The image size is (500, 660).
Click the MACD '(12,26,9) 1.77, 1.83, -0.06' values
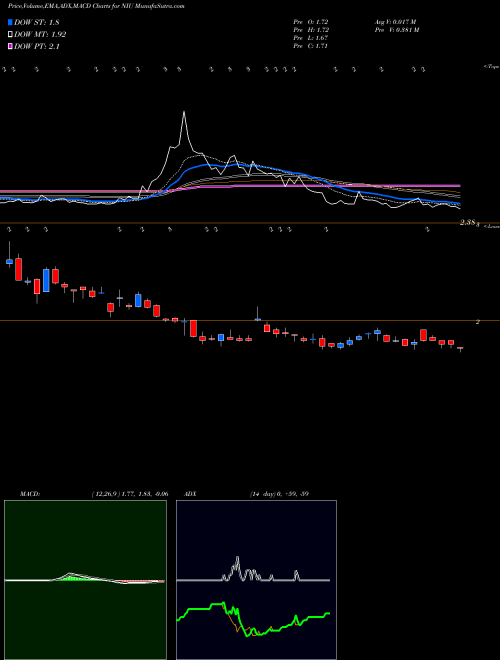(130, 494)
